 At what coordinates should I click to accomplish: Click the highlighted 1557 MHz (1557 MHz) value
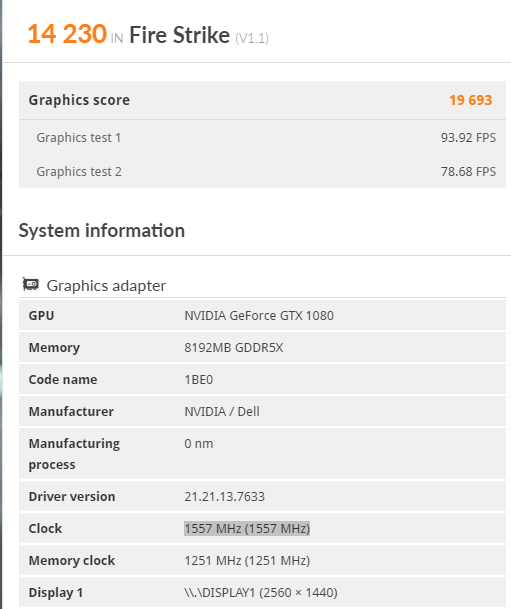(247, 528)
